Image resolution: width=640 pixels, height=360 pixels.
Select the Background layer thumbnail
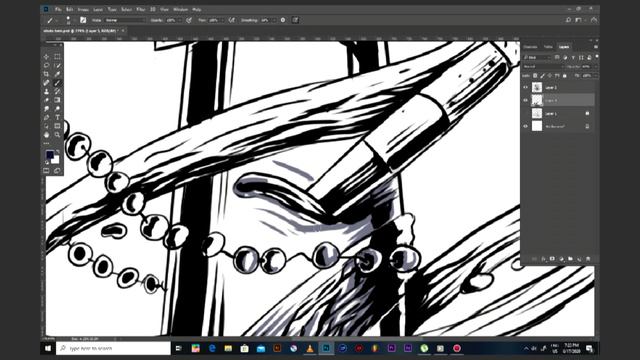point(537,126)
